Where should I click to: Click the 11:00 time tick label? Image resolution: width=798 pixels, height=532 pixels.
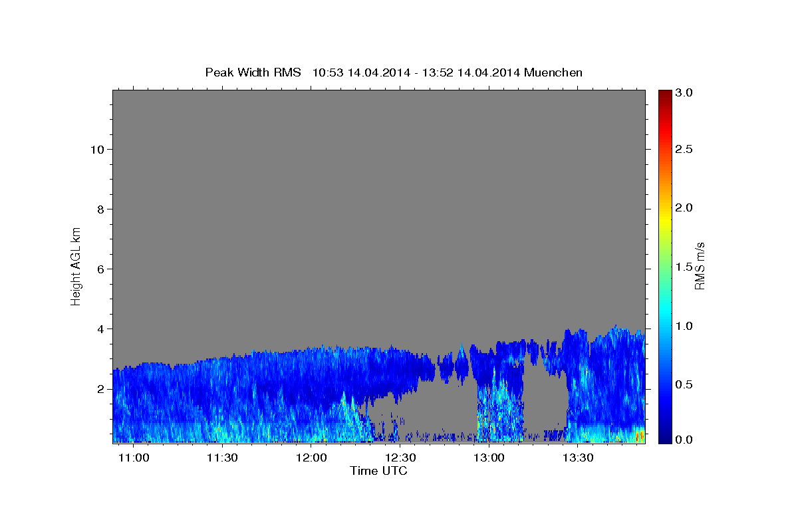(134, 458)
